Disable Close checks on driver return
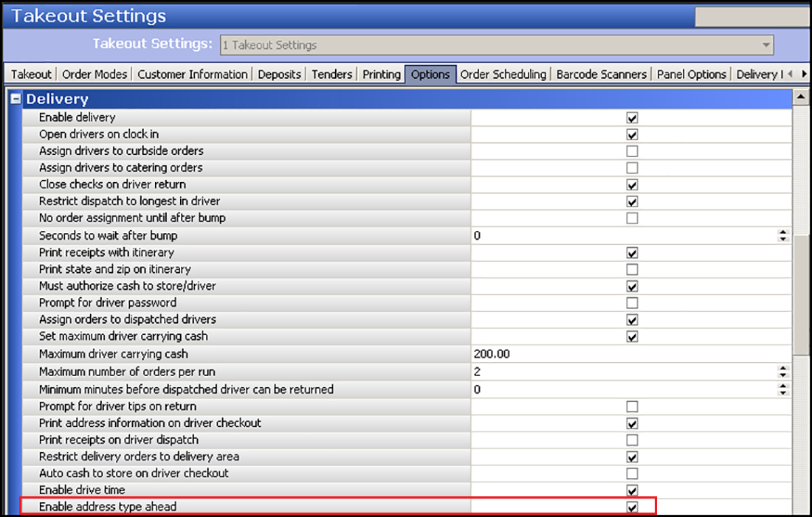Image resolution: width=812 pixels, height=517 pixels. (632, 184)
